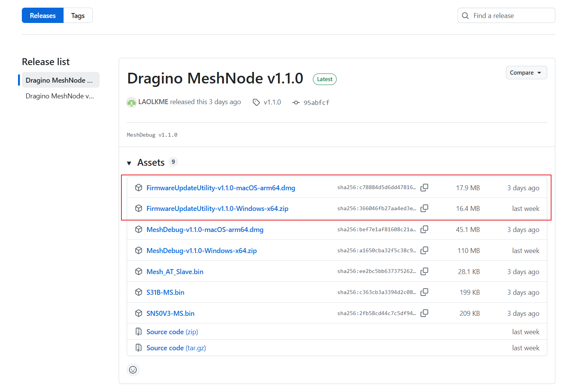Viewport: 576px width, 392px height.
Task: Download S31B-MS.bin firmware
Action: (x=165, y=292)
